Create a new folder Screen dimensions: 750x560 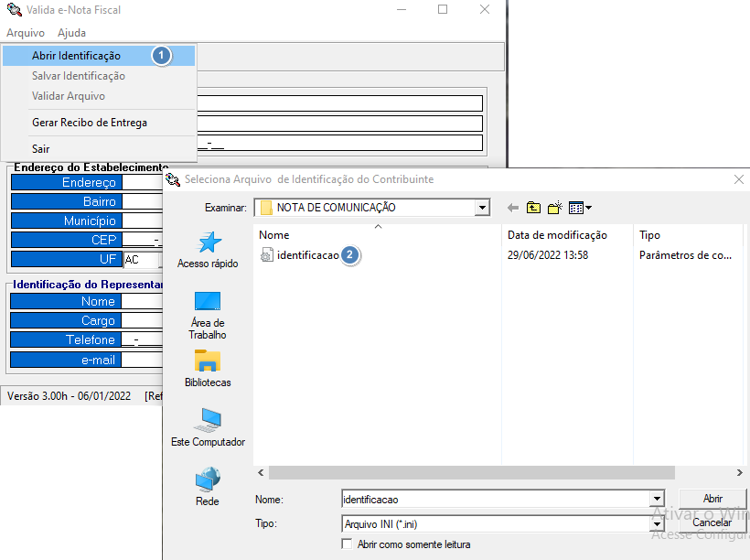click(x=555, y=208)
